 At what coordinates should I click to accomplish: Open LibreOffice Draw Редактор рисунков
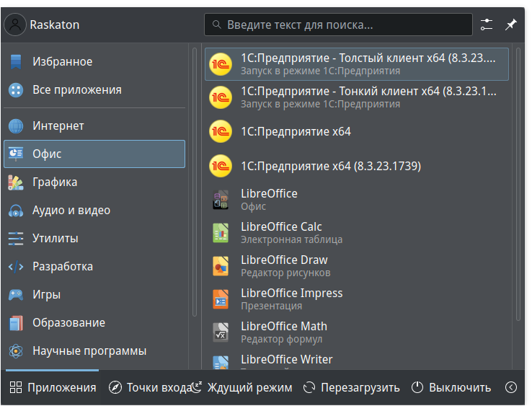tap(357, 266)
